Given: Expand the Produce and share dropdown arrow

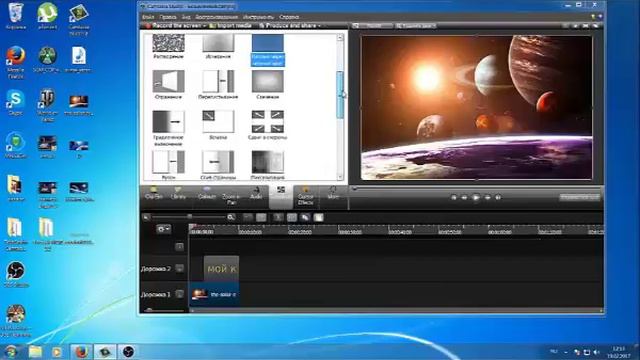Looking at the screenshot, I should click(319, 26).
